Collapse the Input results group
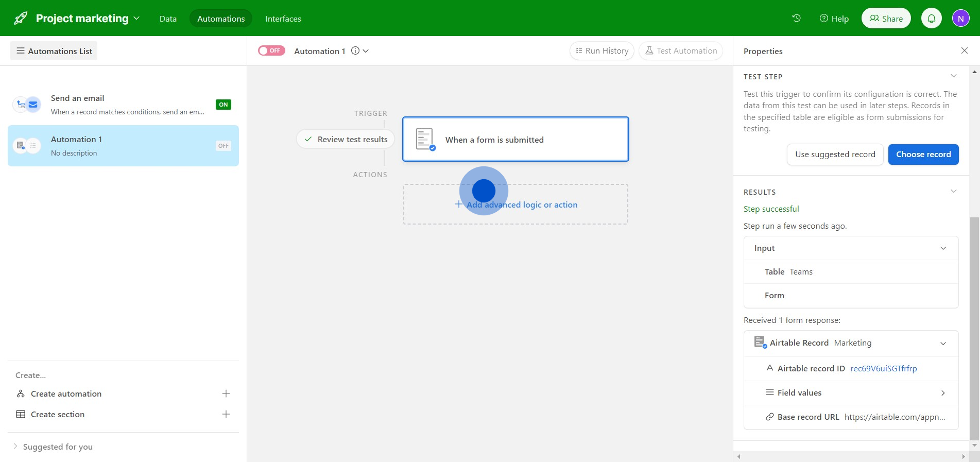Image resolution: width=980 pixels, height=462 pixels. point(943,248)
